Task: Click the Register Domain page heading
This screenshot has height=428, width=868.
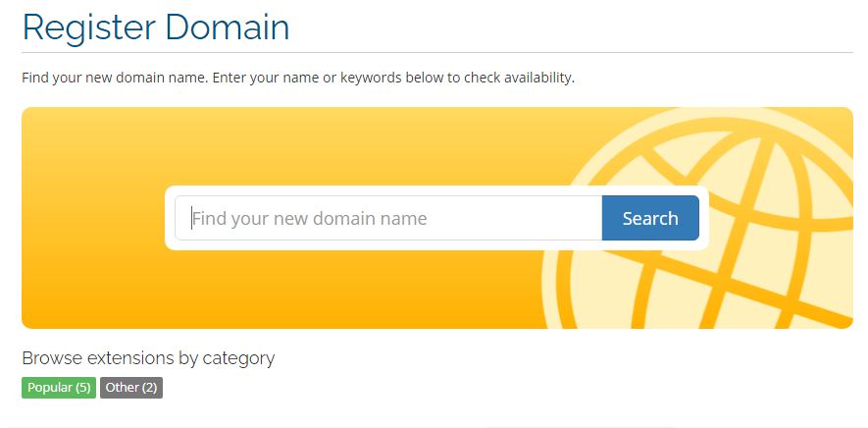Action: pos(156,27)
